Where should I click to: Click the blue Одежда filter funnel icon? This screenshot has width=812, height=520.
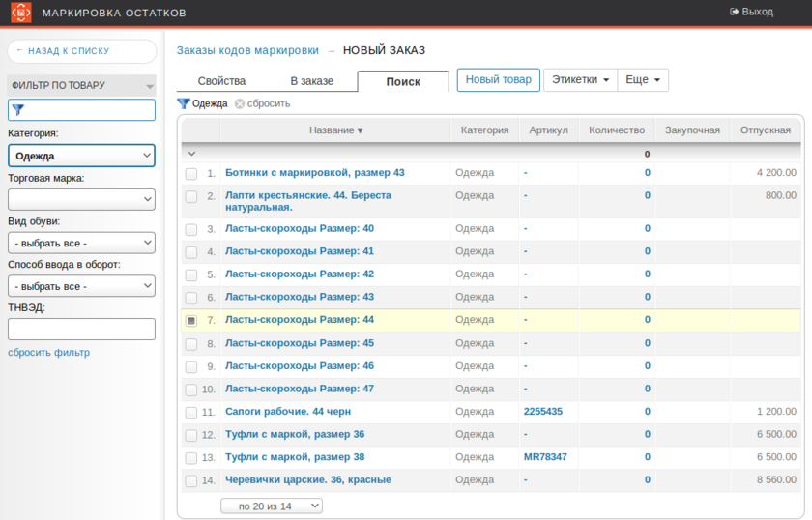click(x=183, y=103)
